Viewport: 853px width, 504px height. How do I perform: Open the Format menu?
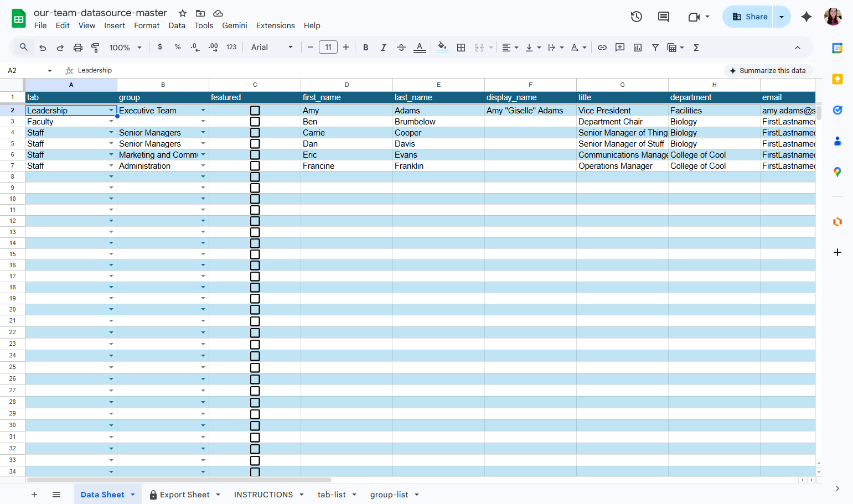click(147, 25)
